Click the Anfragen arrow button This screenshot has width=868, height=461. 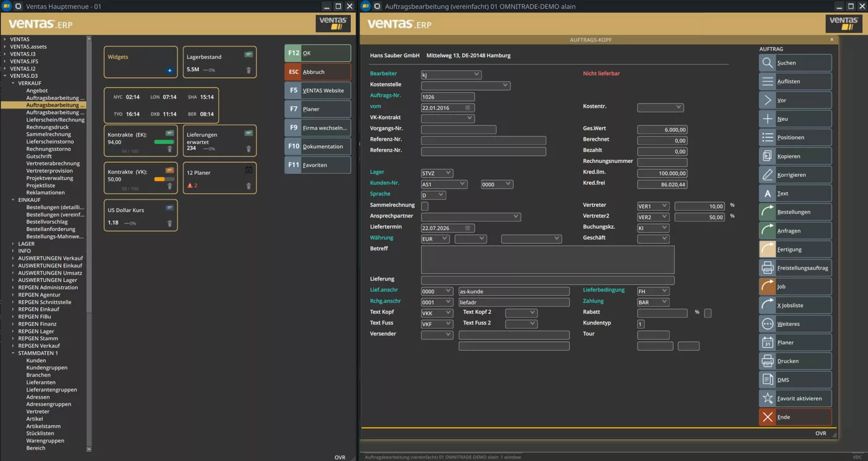pos(795,230)
